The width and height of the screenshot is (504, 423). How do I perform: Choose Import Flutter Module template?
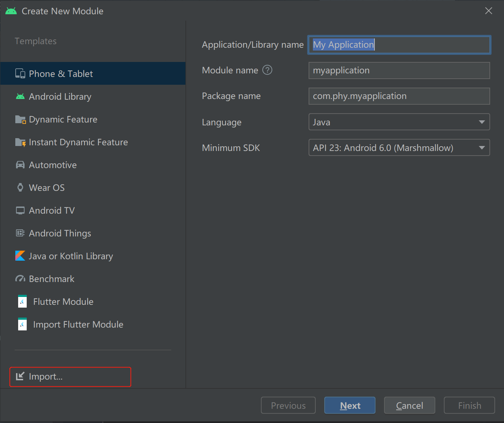pos(93,324)
